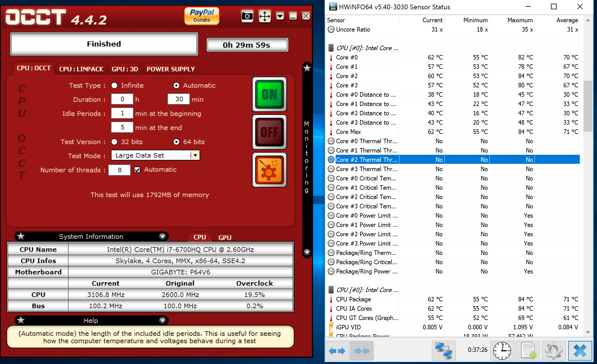The image size is (597, 364).
Task: Close sensors with HWiNFO blue X icon
Action: tap(580, 351)
